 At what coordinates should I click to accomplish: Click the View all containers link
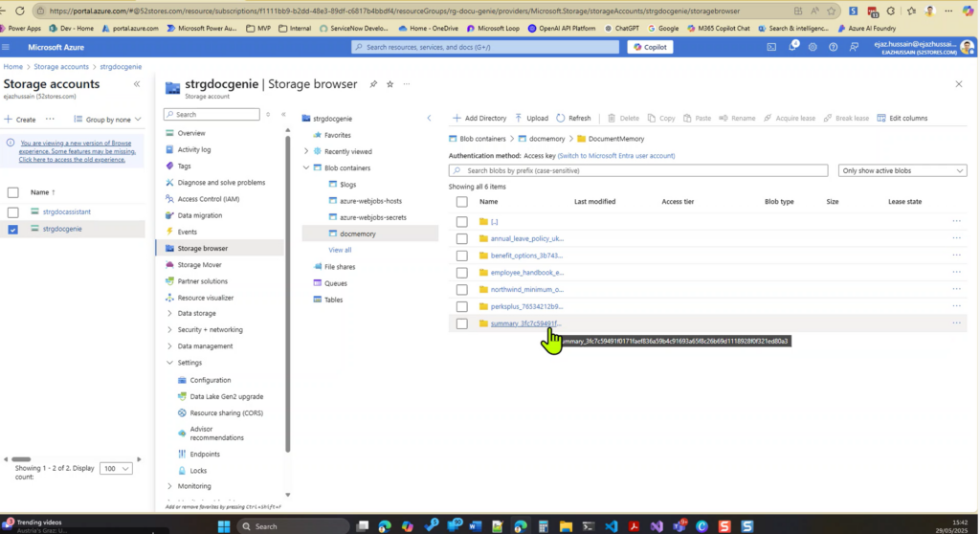(340, 250)
